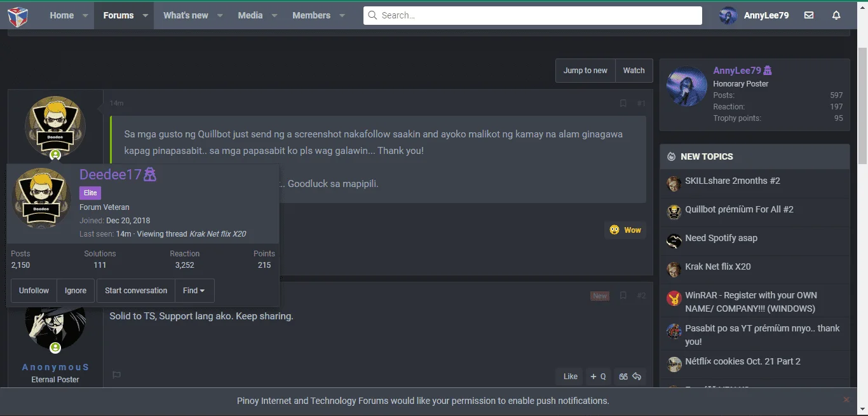Screen dimensions: 868x416
Task: Open the site logo home page
Action: click(x=17, y=15)
